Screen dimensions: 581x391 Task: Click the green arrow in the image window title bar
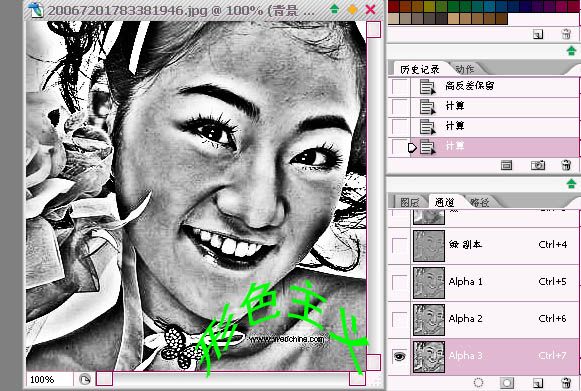pyautogui.click(x=335, y=9)
